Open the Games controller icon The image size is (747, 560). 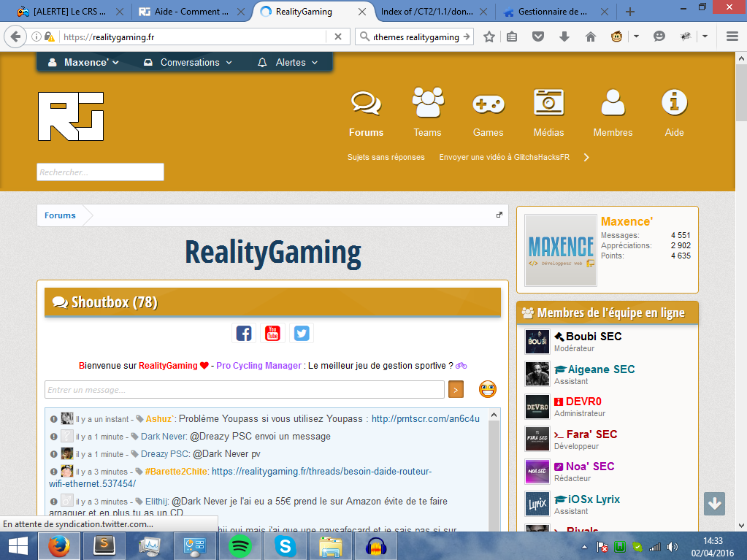489,104
